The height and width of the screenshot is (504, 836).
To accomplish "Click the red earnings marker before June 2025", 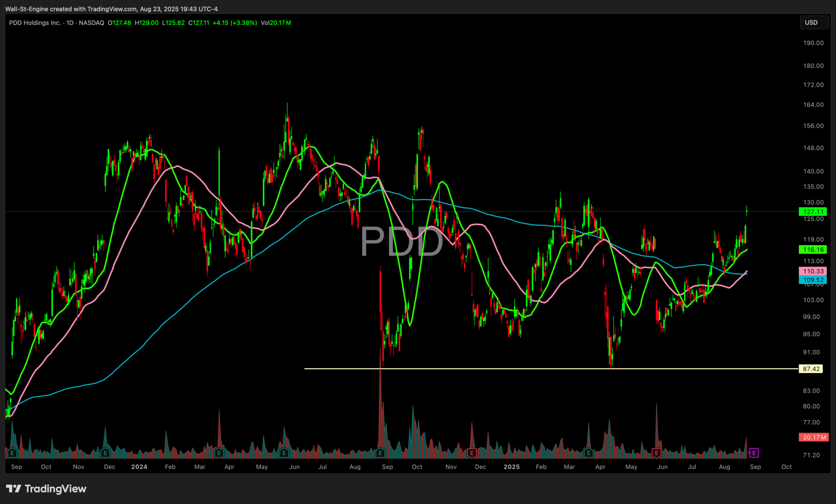I will tap(657, 453).
